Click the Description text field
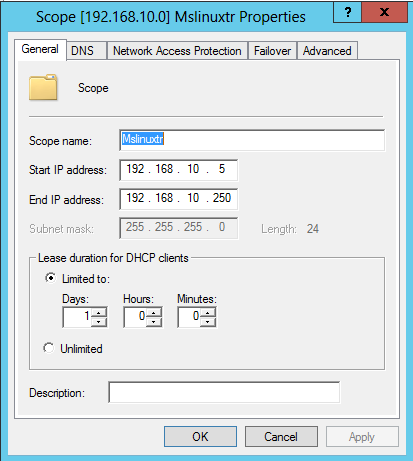This screenshot has height=461, width=413. tap(224, 392)
